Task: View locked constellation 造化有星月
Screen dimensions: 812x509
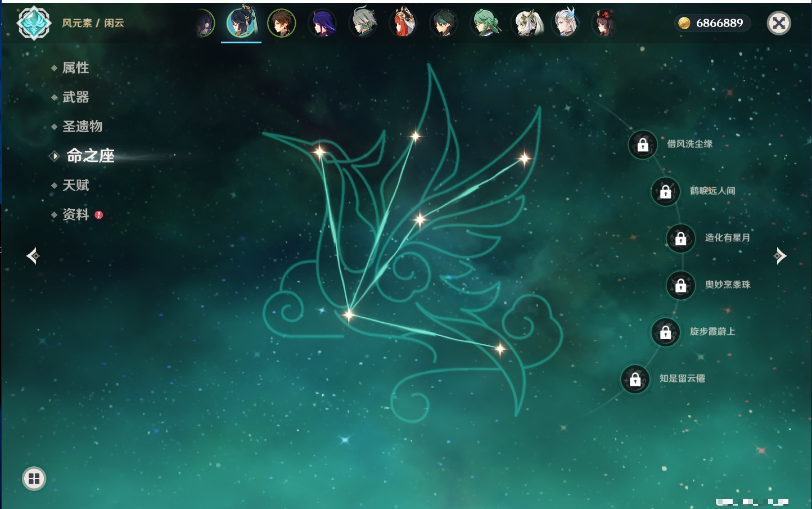Action: 681,238
